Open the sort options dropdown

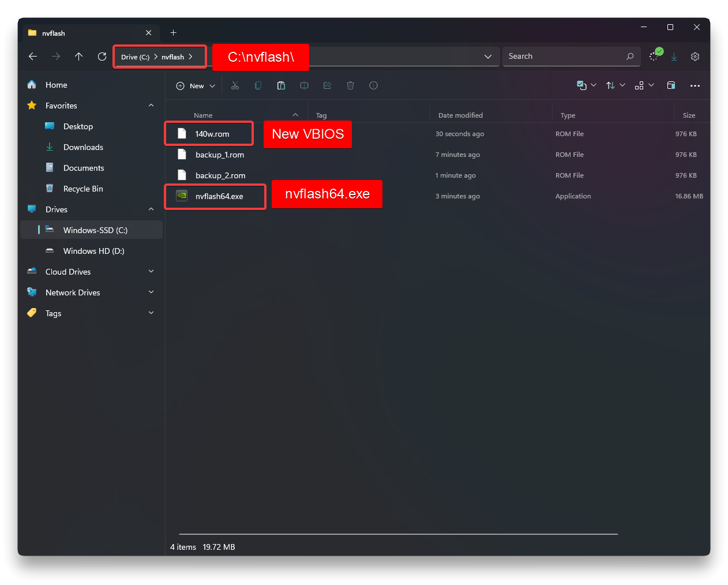point(616,85)
